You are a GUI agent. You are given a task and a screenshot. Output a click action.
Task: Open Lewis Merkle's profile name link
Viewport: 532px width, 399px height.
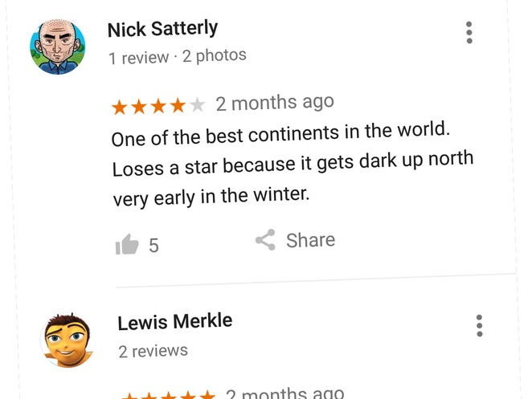175,321
